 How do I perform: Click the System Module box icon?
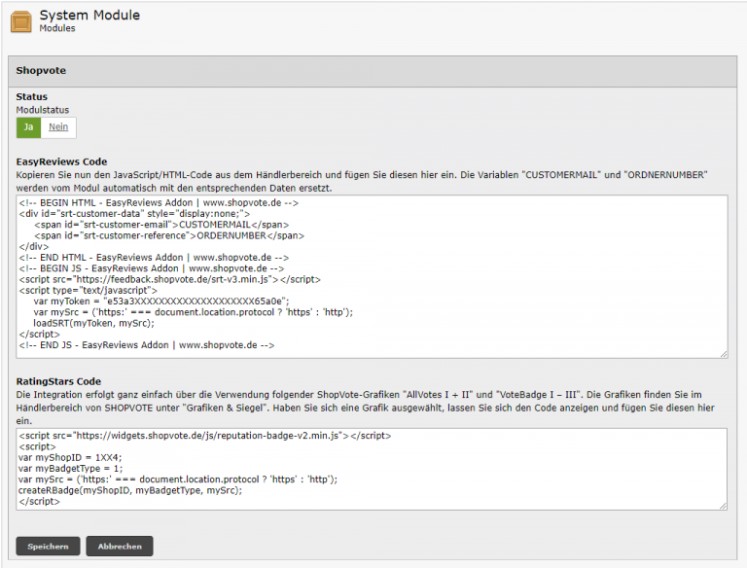(21, 22)
